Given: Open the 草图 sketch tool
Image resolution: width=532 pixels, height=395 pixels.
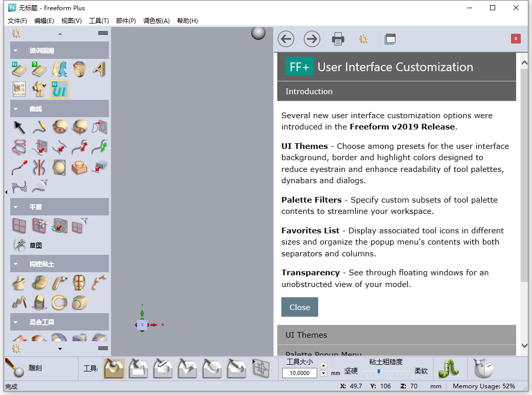Looking at the screenshot, I should [x=28, y=245].
